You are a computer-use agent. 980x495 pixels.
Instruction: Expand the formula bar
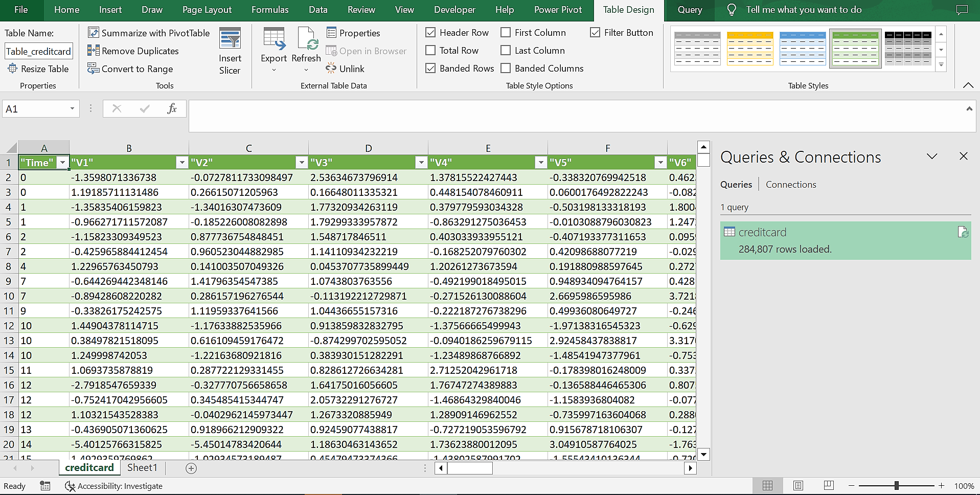pos(969,108)
